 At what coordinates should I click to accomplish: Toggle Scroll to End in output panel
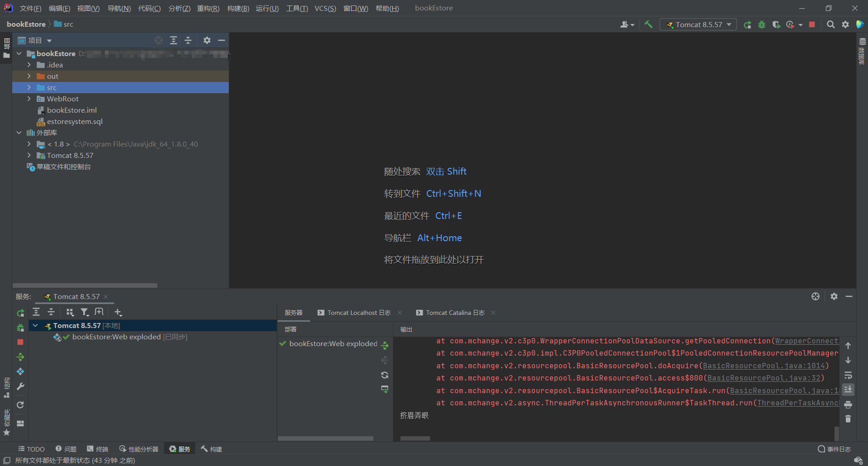pos(848,390)
